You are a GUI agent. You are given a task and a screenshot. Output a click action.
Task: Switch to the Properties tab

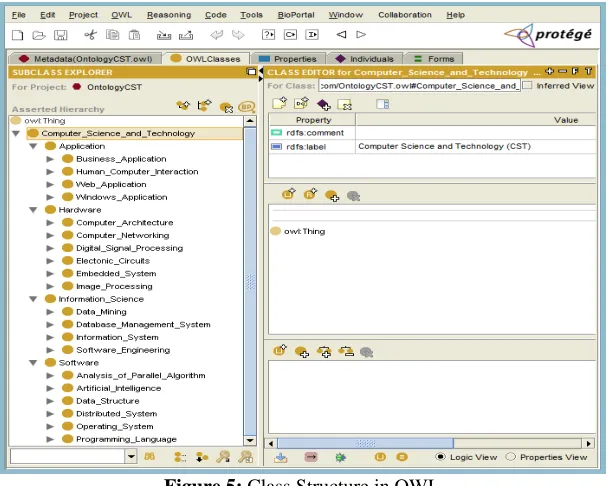[x=288, y=59]
